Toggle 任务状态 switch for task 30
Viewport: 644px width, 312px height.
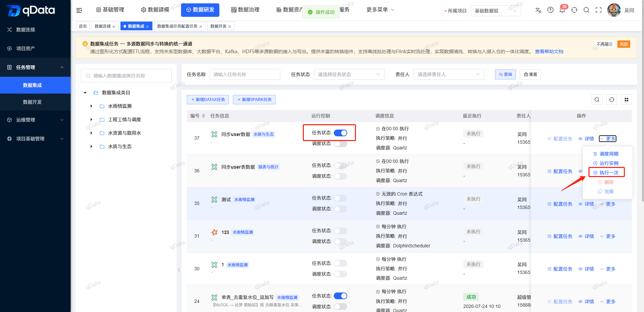(x=341, y=263)
